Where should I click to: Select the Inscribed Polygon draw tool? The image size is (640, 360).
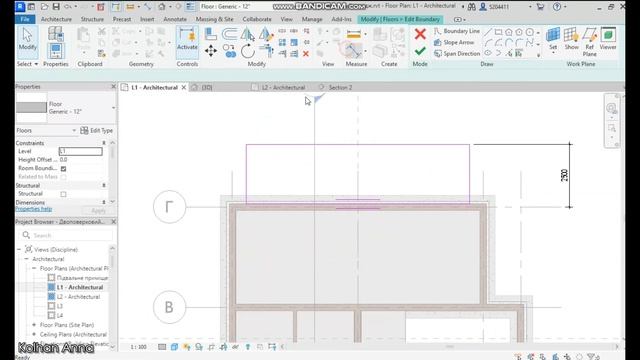click(509, 32)
